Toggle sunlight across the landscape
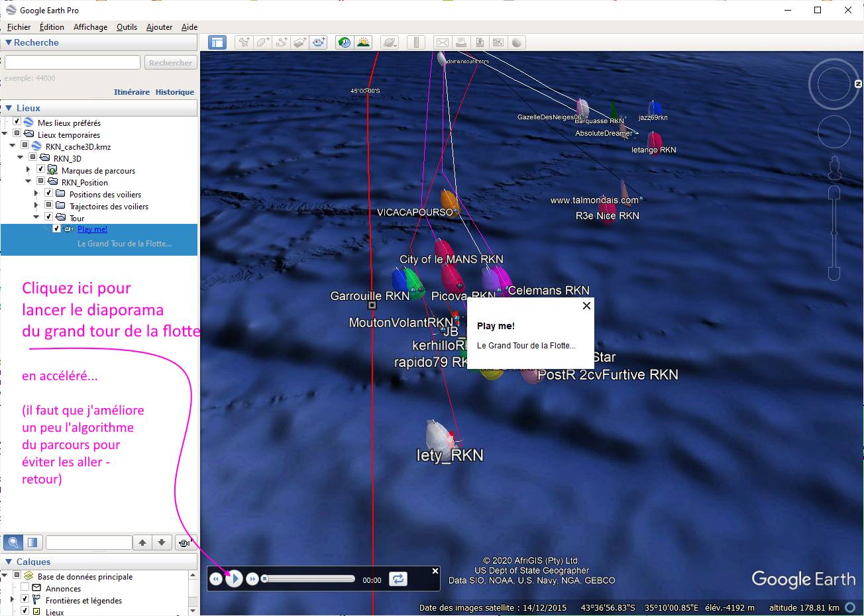Screen dimensions: 864x616 click(363, 42)
